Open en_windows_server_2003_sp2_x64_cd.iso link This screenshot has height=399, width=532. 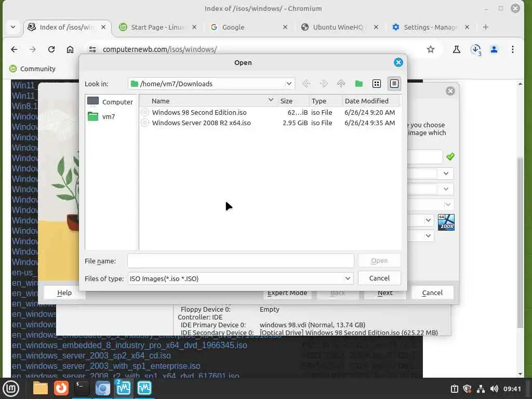(x=91, y=355)
